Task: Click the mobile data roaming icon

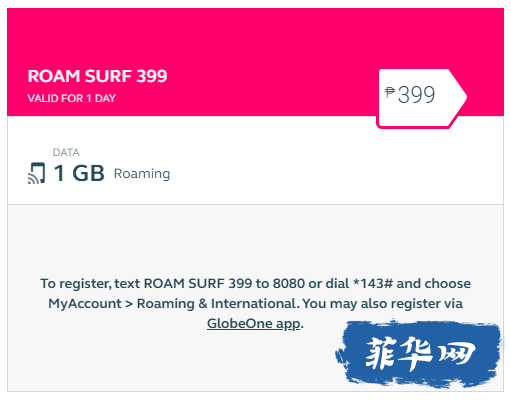Action: (x=36, y=173)
